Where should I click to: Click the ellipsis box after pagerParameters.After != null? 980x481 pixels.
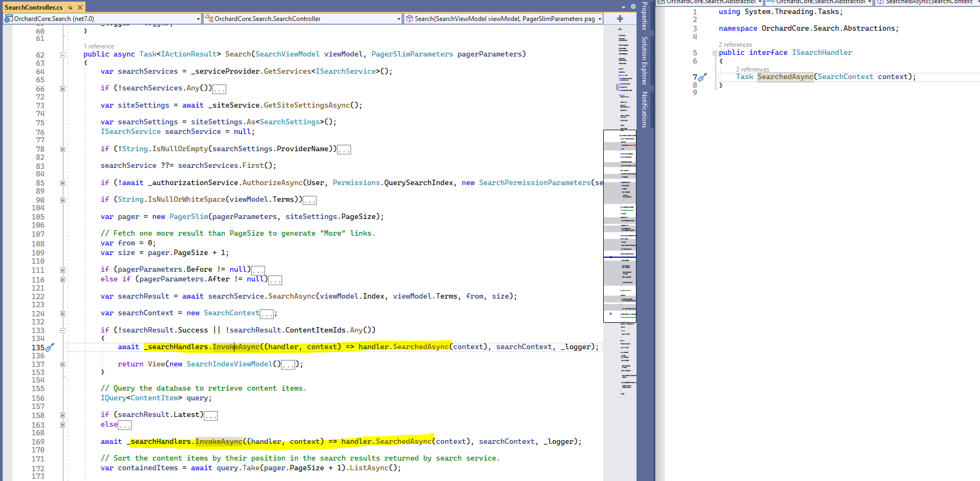(275, 280)
